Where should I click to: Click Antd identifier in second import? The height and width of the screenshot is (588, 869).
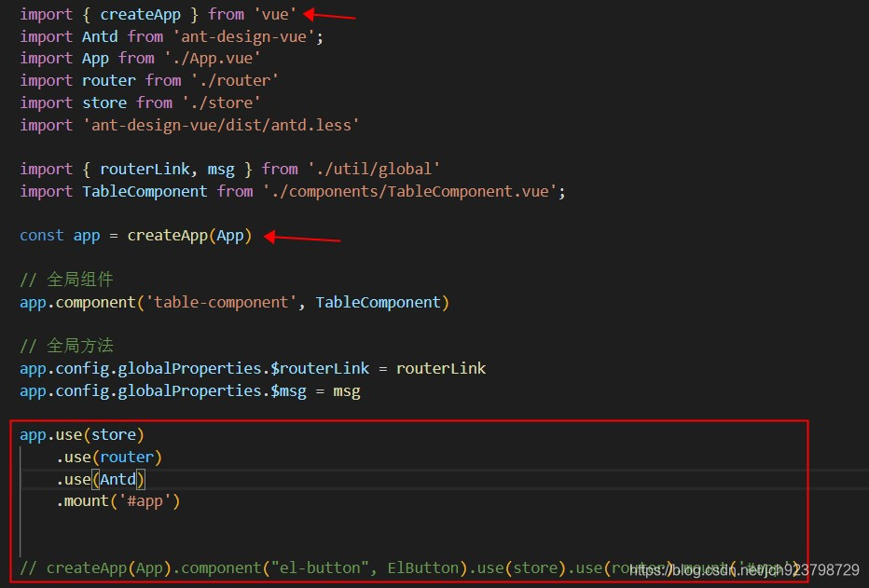coord(100,36)
